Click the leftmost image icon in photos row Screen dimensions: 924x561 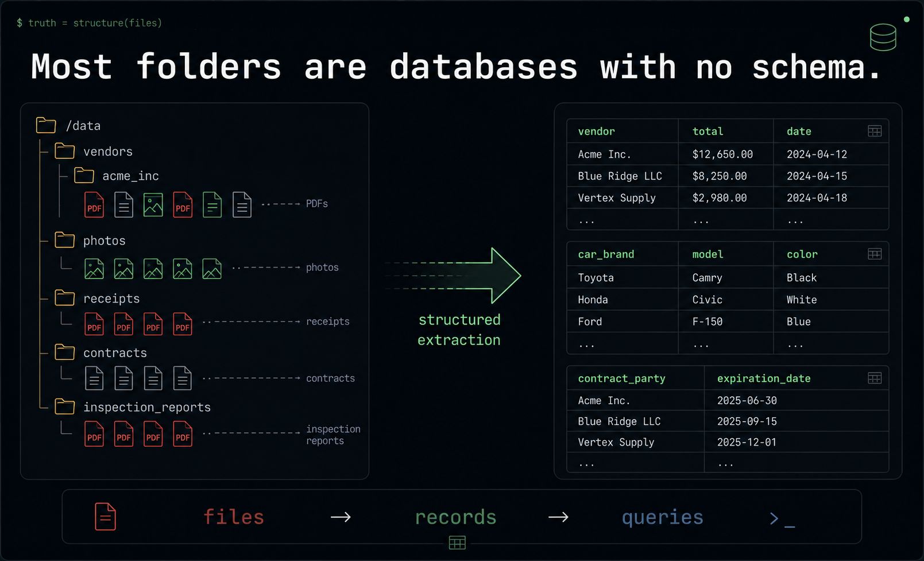coord(94,268)
